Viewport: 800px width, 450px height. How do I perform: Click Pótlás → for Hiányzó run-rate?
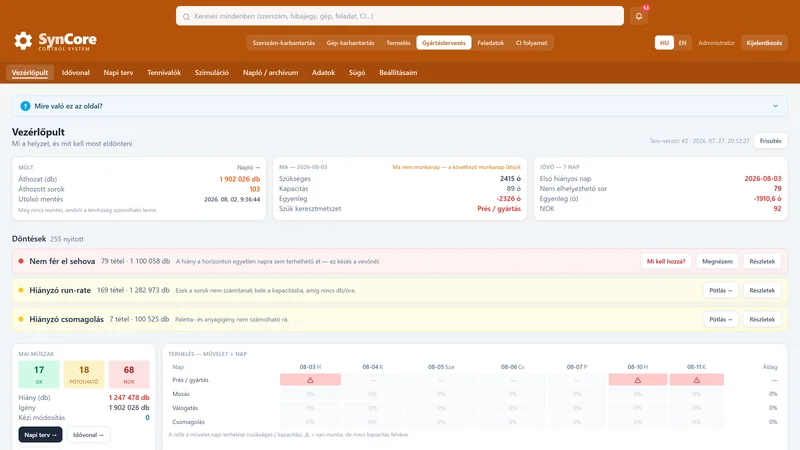(720, 290)
